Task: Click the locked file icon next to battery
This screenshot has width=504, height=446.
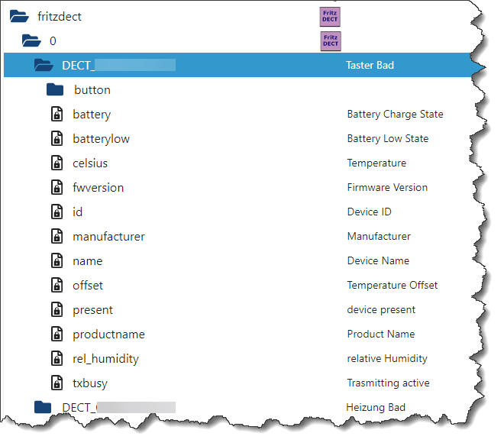Action: 57,115
